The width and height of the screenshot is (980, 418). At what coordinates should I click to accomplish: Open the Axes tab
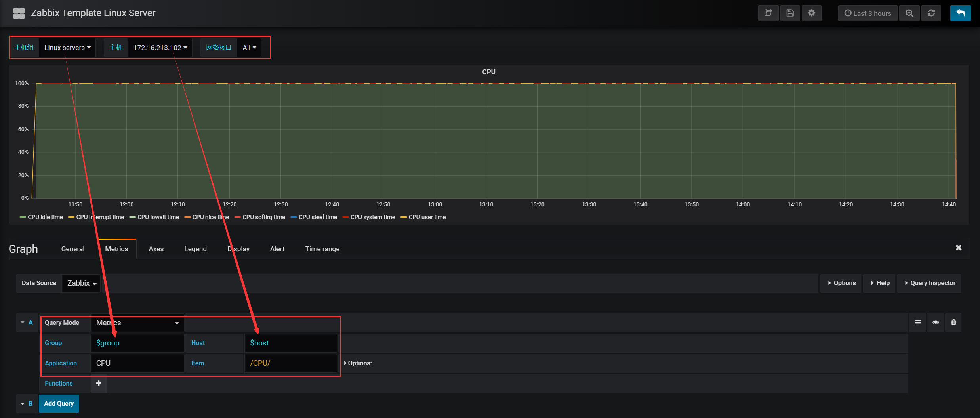pos(156,249)
